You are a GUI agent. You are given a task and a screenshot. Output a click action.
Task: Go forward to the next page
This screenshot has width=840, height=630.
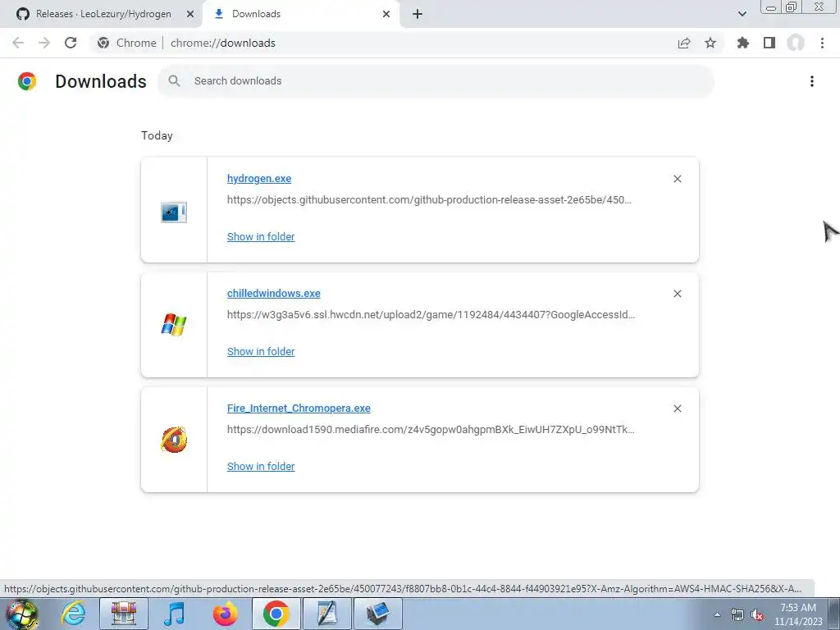pos(44,43)
